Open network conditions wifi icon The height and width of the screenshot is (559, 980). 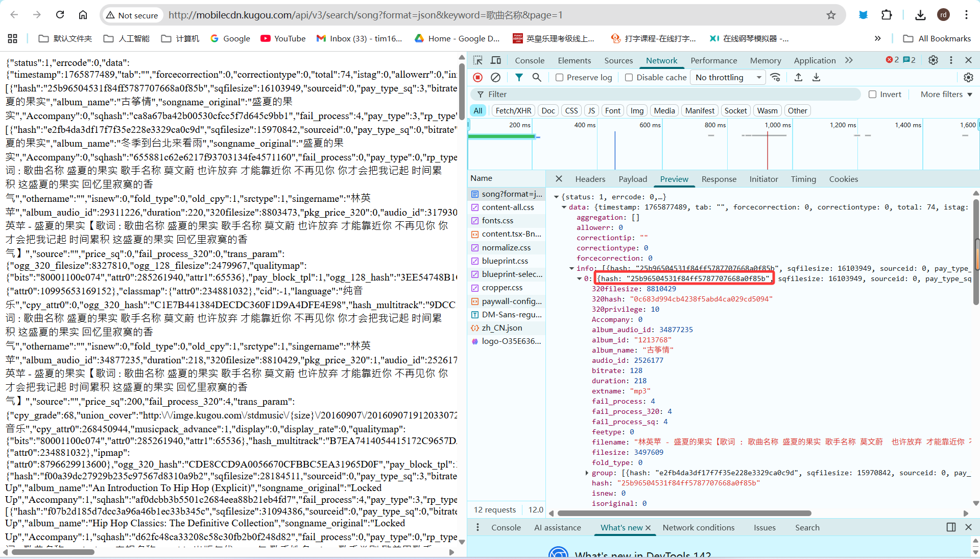(775, 77)
